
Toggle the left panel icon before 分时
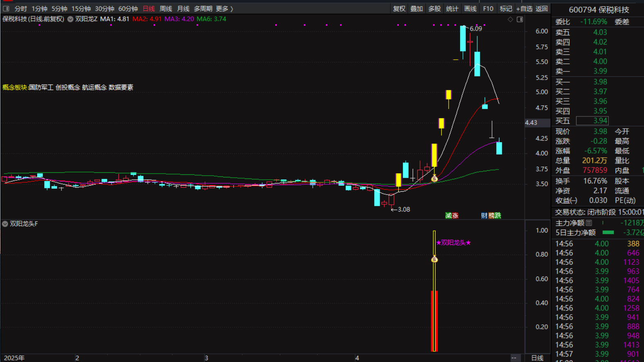(x=6, y=9)
